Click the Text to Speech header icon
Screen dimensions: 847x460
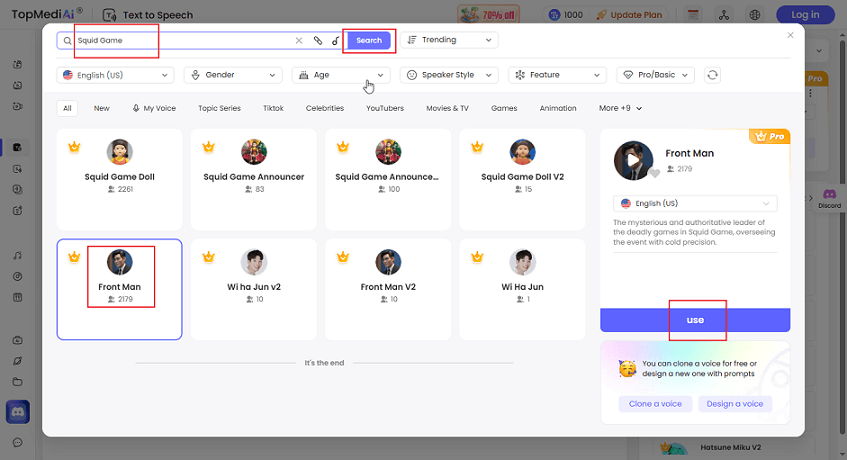click(110, 15)
